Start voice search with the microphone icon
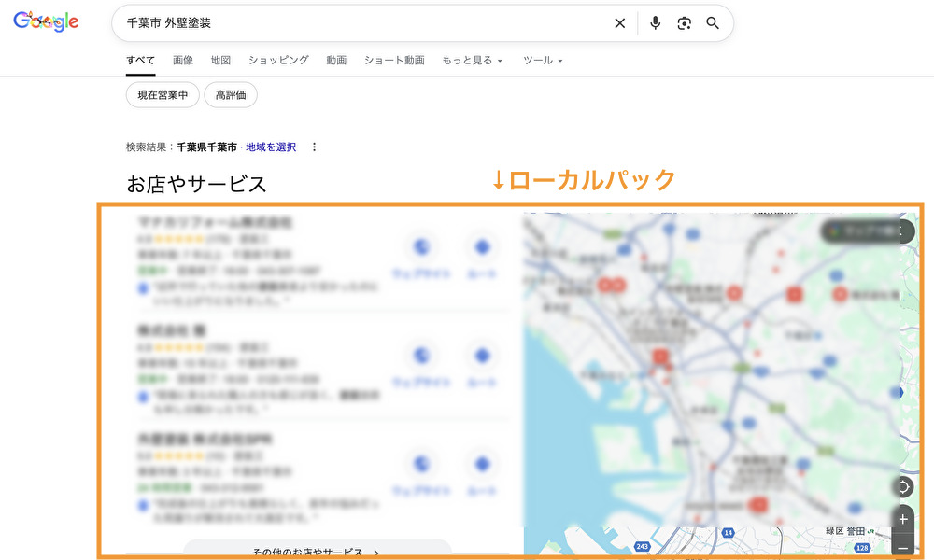Screen dimensions: 934x560 [655, 23]
